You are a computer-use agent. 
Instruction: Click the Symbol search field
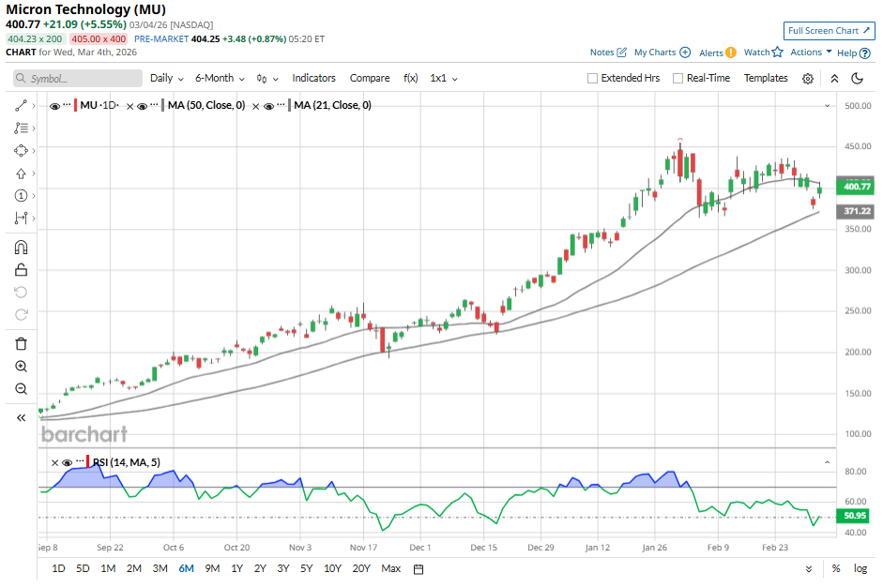77,79
